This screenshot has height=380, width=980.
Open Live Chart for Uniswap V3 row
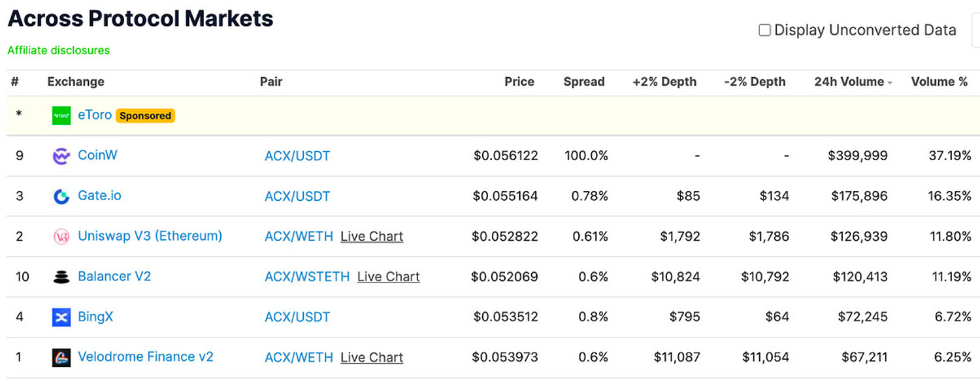pyautogui.click(x=372, y=237)
